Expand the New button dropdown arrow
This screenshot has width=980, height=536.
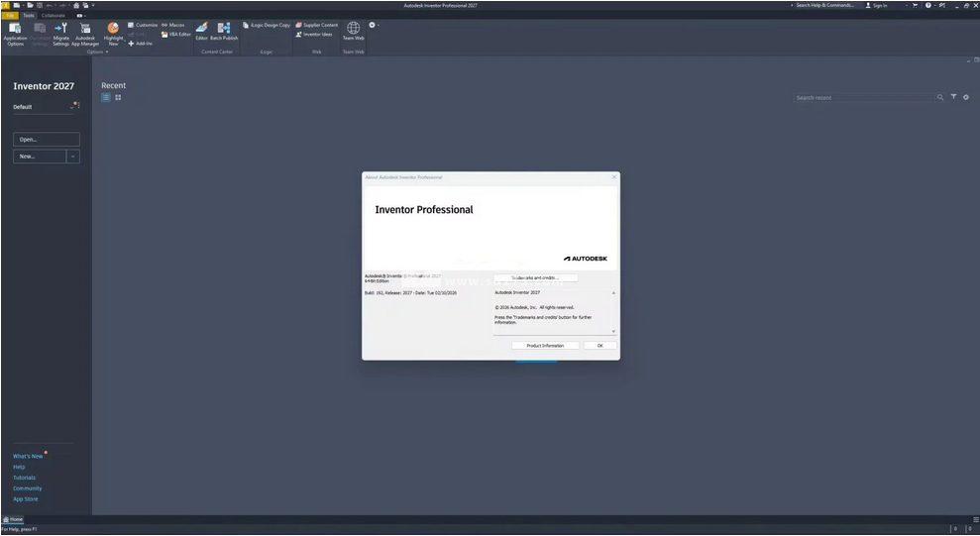(73, 157)
